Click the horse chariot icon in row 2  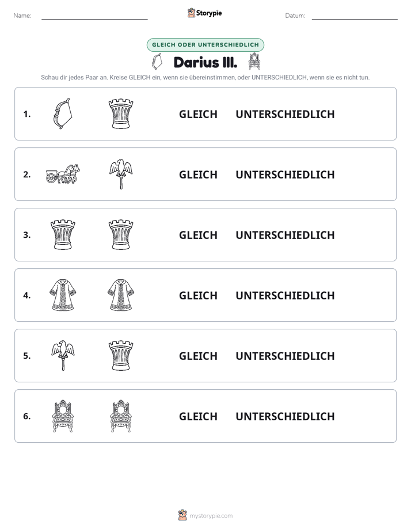pos(63,174)
